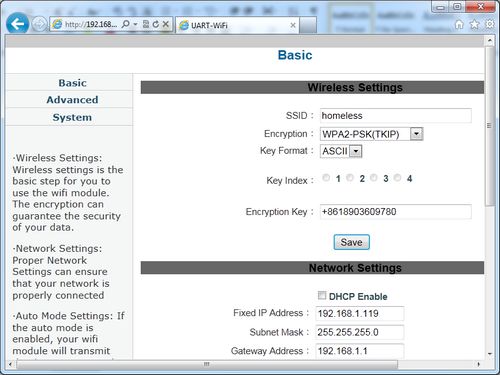Click compatibility view icon in address bar

[146, 24]
